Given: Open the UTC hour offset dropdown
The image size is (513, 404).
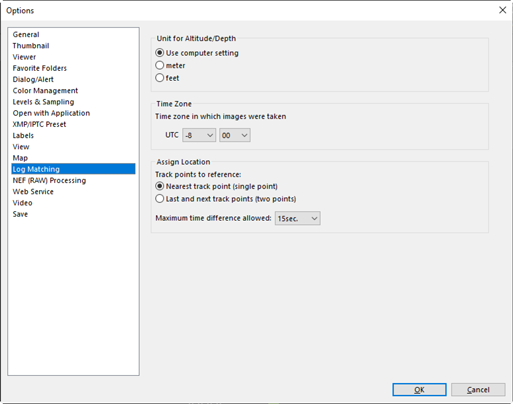Looking at the screenshot, I should tap(199, 135).
